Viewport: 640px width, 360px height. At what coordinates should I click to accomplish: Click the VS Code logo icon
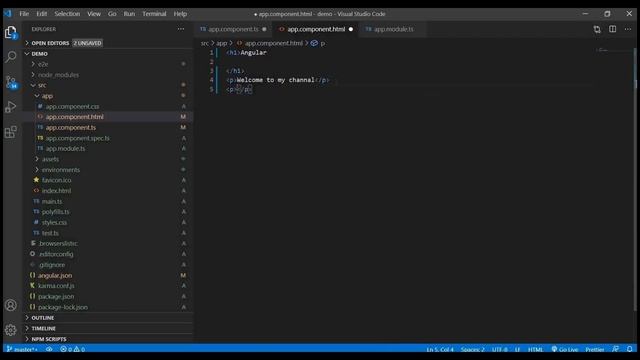(8, 13)
